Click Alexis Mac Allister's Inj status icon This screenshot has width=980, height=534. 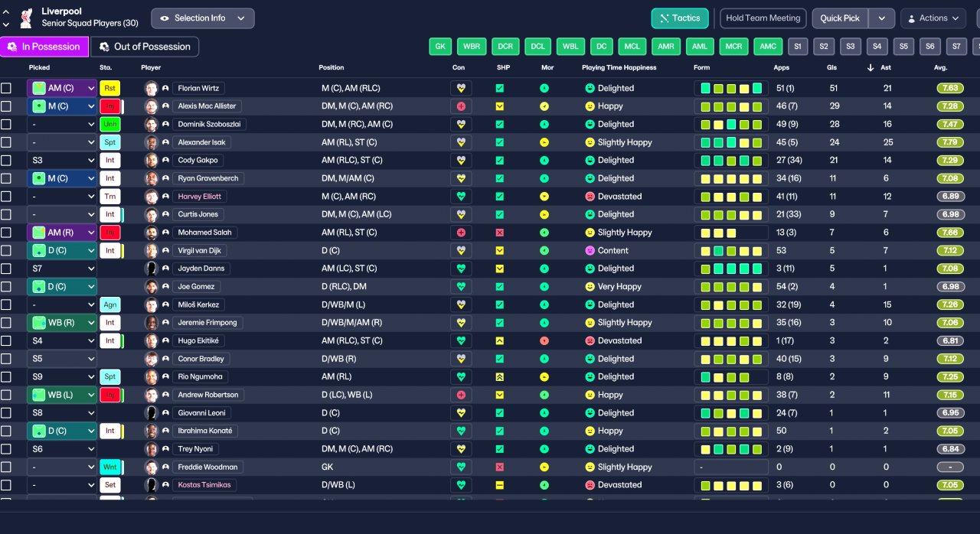109,106
